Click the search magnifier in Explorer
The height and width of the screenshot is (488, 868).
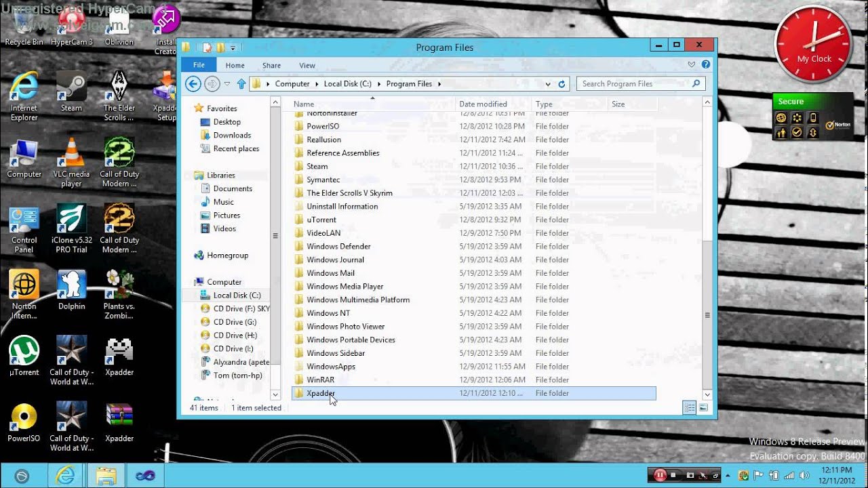coord(696,84)
